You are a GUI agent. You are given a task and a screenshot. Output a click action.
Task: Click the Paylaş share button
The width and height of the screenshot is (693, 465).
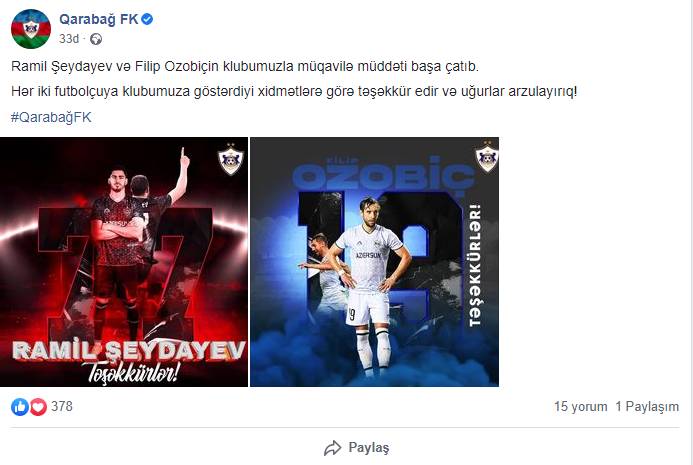pyautogui.click(x=357, y=448)
